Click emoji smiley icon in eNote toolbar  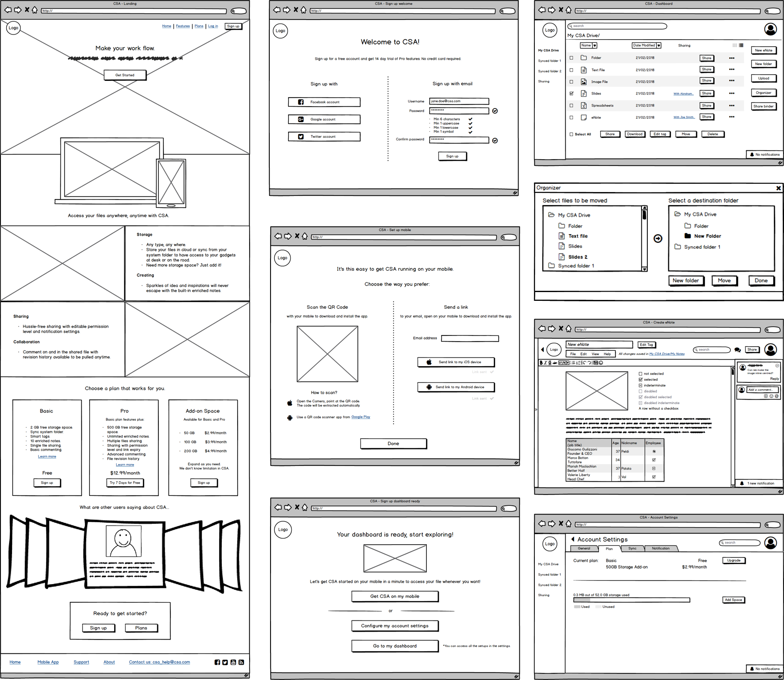point(601,362)
